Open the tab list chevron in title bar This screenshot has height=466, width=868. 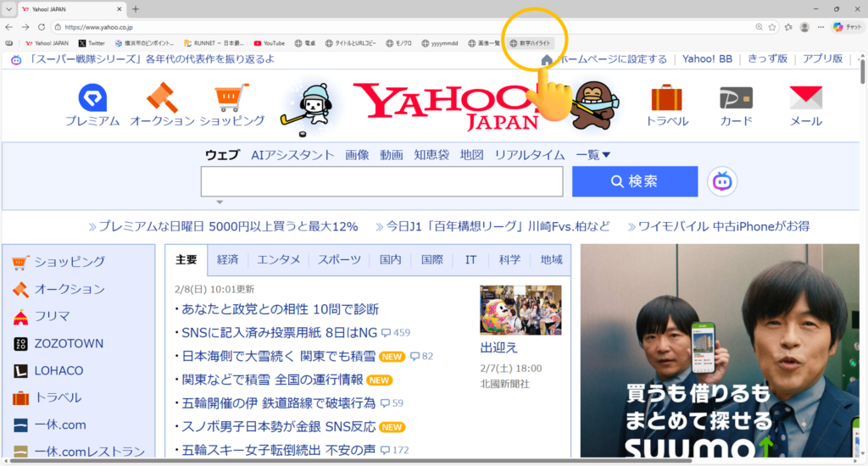8,8
